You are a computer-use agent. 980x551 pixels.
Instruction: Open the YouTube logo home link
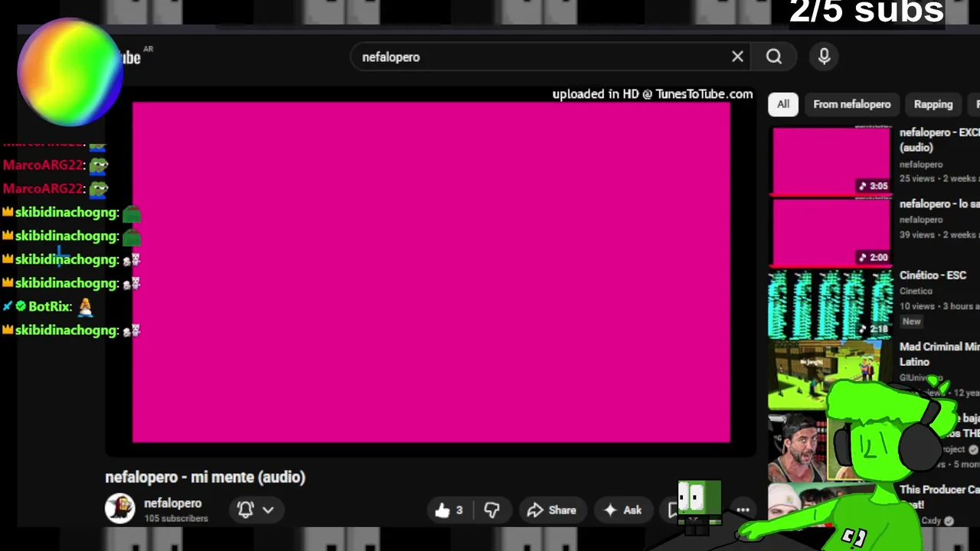[130, 57]
